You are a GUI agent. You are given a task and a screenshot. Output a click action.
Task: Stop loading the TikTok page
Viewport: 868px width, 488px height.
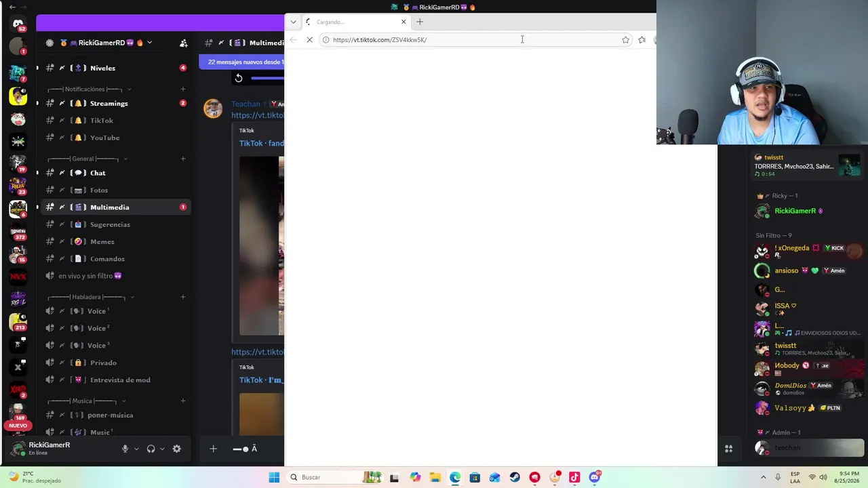click(x=309, y=40)
